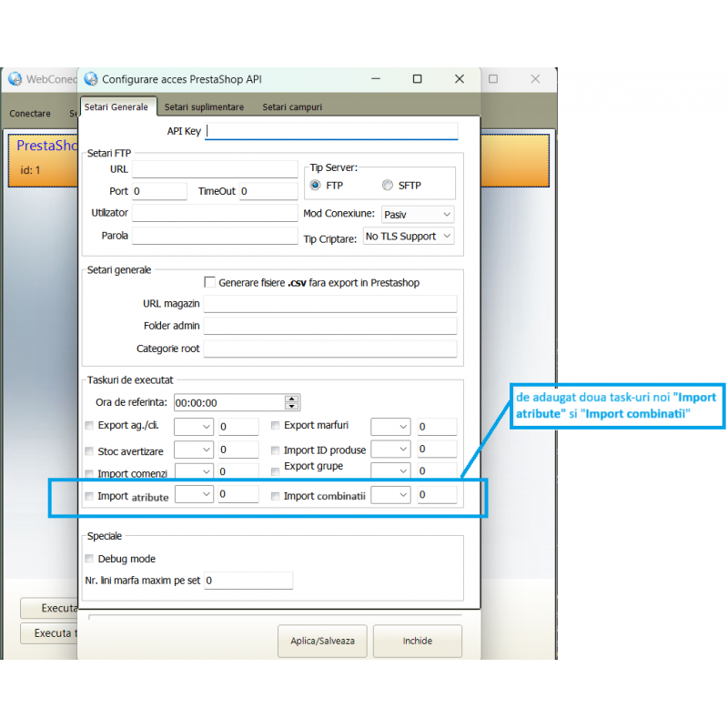Increment the Ora de referinta spinner
Image resolution: width=728 pixels, height=728 pixels.
(291, 399)
